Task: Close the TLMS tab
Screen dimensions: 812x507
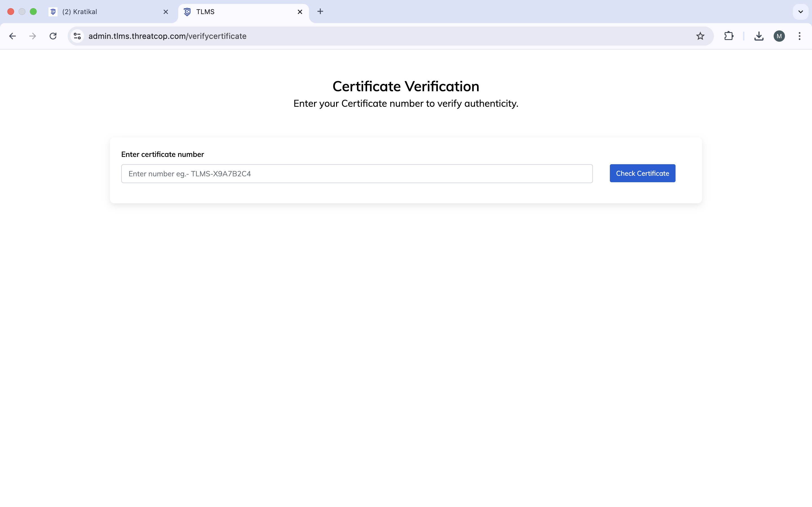Action: point(300,12)
